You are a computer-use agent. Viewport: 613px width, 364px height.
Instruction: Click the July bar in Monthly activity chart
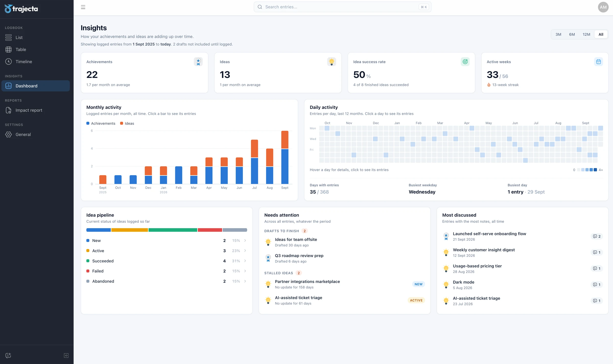point(254,162)
